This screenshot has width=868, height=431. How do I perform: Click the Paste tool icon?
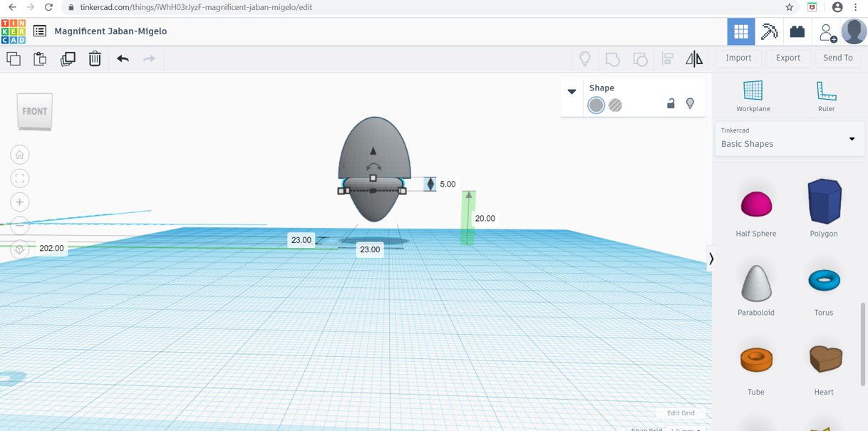pyautogui.click(x=40, y=58)
